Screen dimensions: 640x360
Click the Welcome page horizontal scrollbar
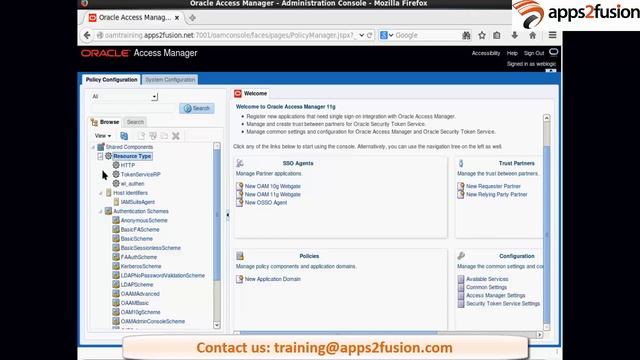(388, 334)
